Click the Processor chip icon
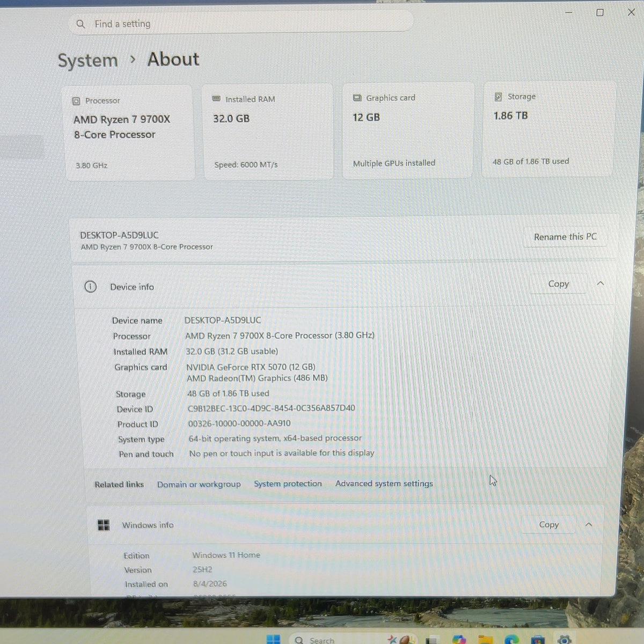This screenshot has width=644, height=644. pos(76,101)
